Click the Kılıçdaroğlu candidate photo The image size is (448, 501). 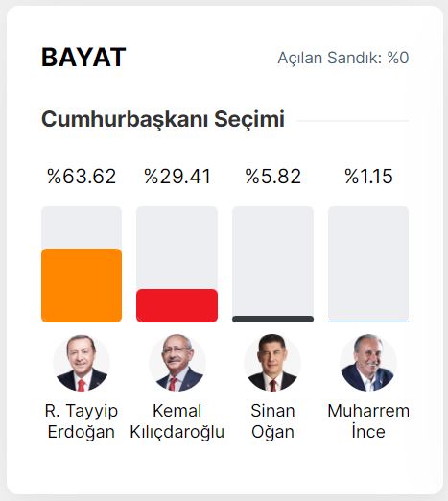[177, 363]
